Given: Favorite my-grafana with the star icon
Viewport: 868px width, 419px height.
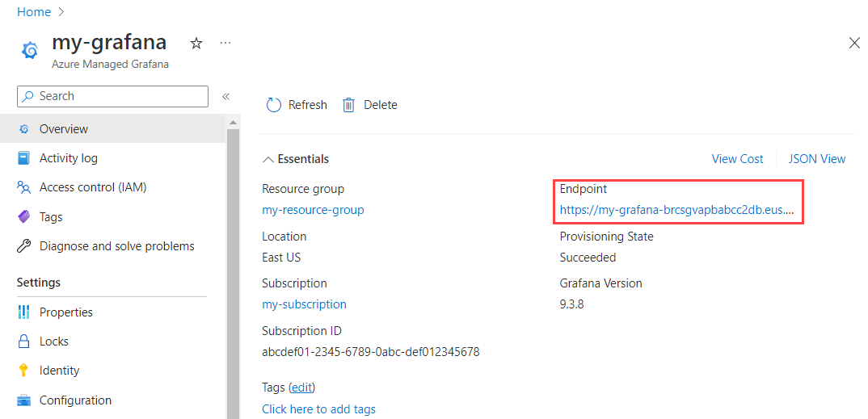Looking at the screenshot, I should click(196, 43).
